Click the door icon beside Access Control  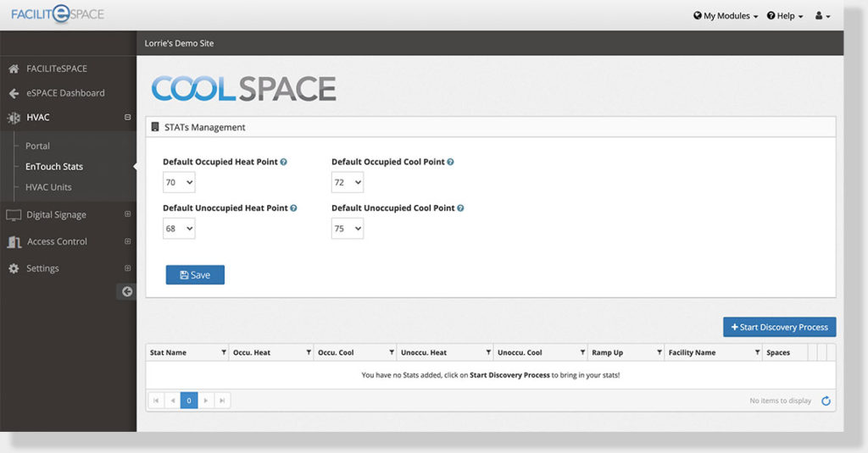click(14, 241)
